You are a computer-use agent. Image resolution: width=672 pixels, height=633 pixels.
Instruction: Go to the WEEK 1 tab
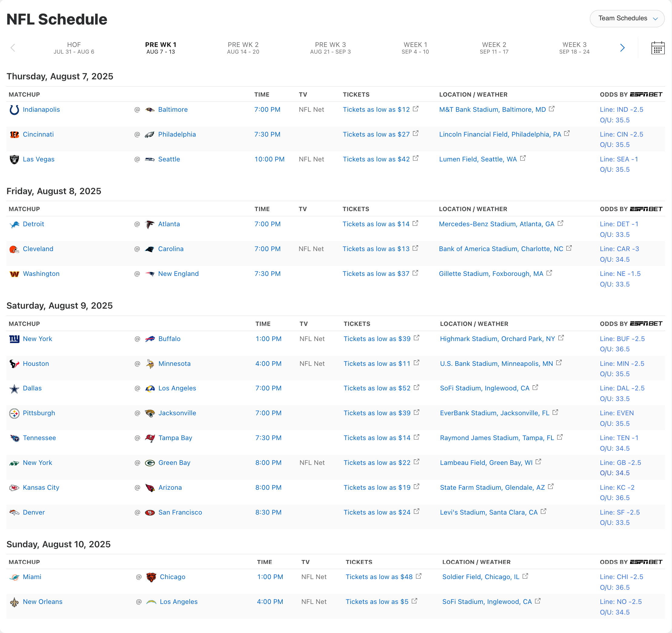[x=415, y=48]
